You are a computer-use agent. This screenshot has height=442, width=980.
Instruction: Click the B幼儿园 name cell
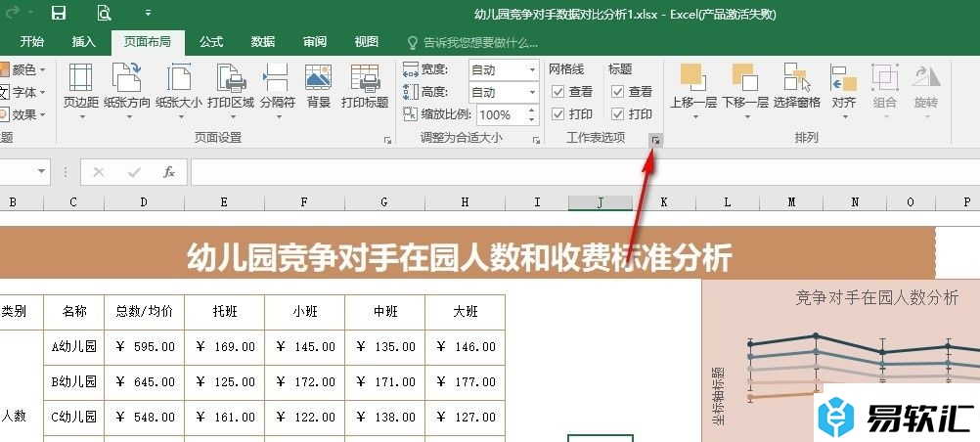pyautogui.click(x=73, y=382)
